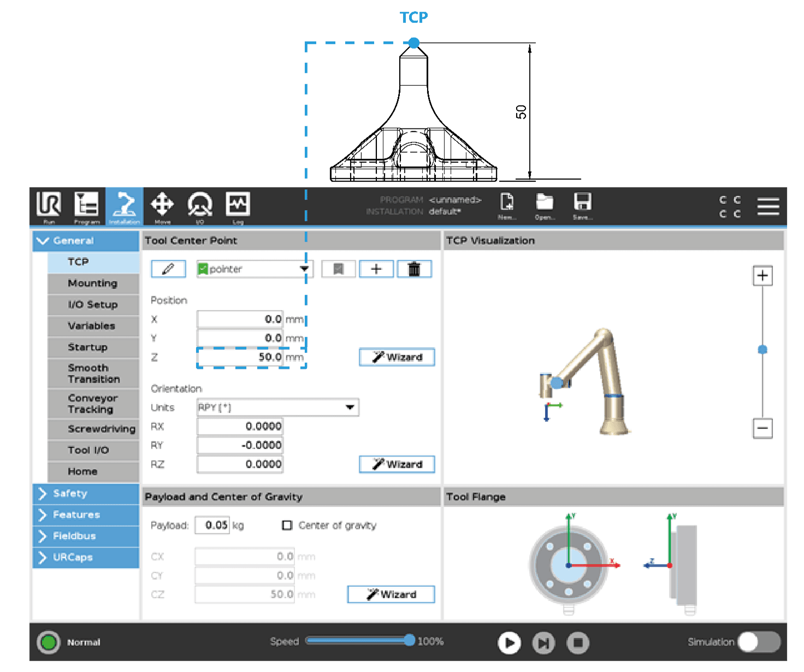Enable the Center of gravity checkbox

coord(287,525)
